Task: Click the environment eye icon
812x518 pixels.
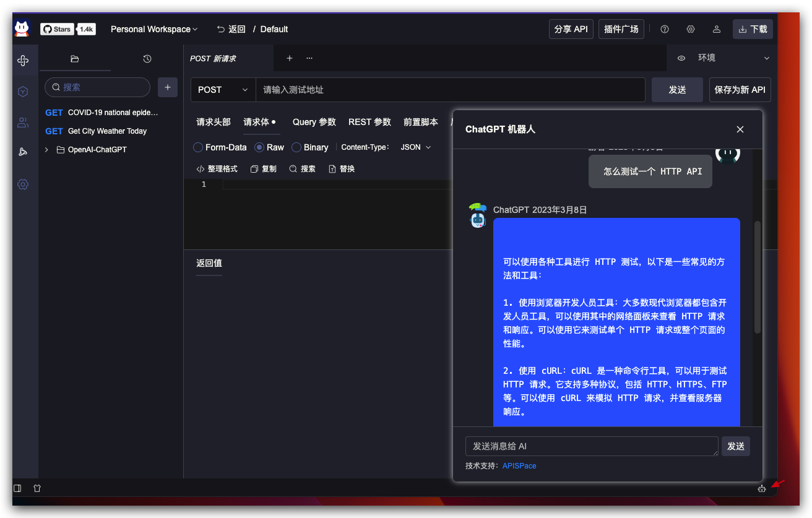Action: tap(681, 58)
